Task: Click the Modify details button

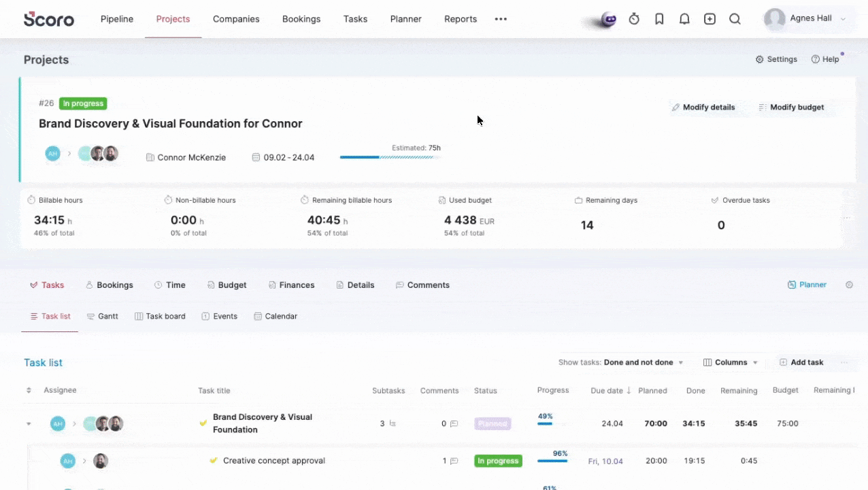Action: click(x=703, y=108)
